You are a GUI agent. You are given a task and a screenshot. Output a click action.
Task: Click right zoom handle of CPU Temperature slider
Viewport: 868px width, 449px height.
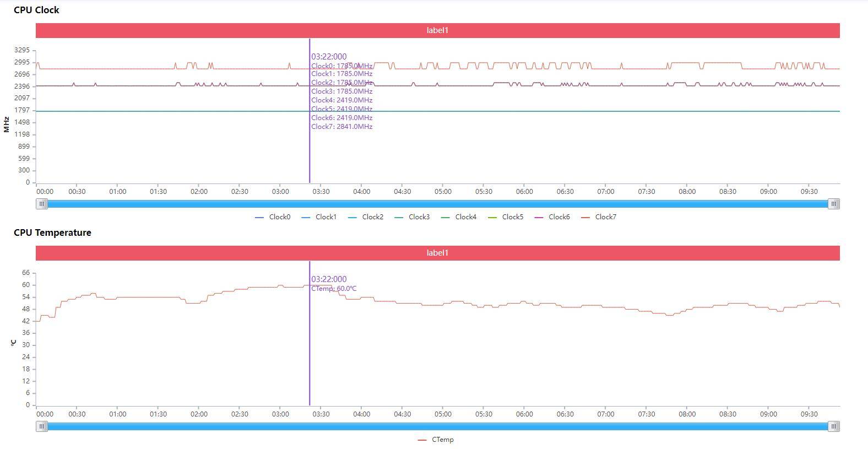[x=834, y=426]
